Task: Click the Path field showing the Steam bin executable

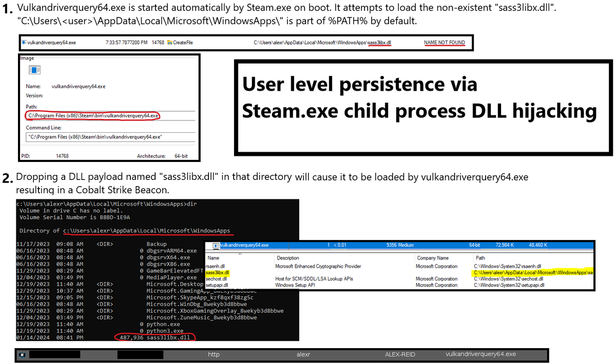Action: [x=110, y=116]
